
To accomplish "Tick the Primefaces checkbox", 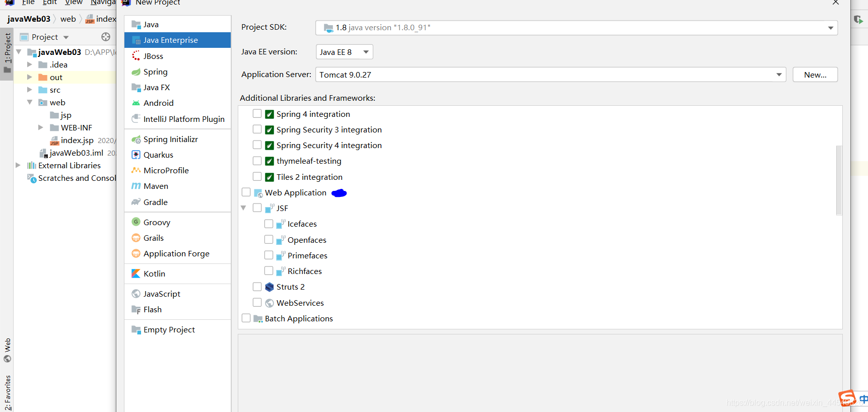I will 269,255.
